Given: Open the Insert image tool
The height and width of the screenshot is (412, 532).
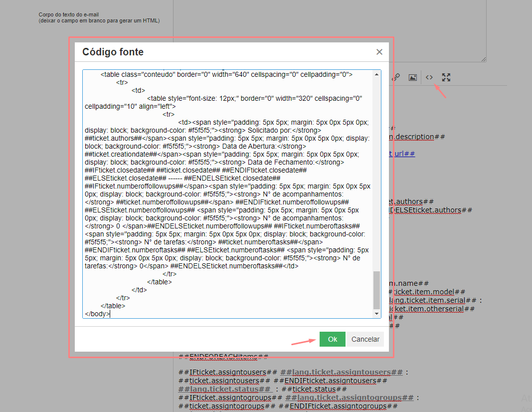Looking at the screenshot, I should point(412,77).
